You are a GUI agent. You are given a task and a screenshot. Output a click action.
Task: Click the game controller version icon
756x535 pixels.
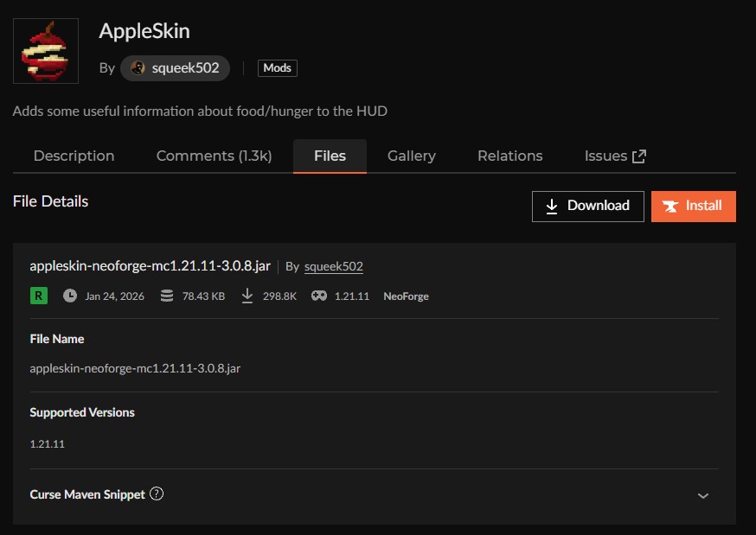tap(319, 296)
